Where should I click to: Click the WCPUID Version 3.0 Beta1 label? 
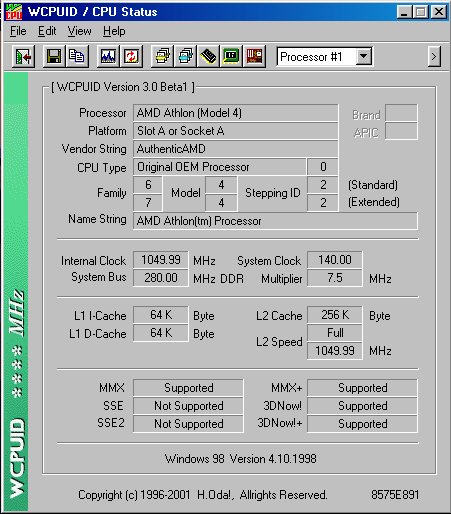click(x=123, y=87)
